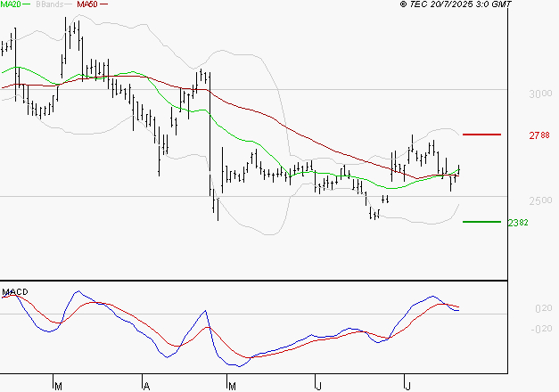The width and height of the screenshot is (559, 392).
Task: Click the BBands legend label
Action: pos(49,5)
